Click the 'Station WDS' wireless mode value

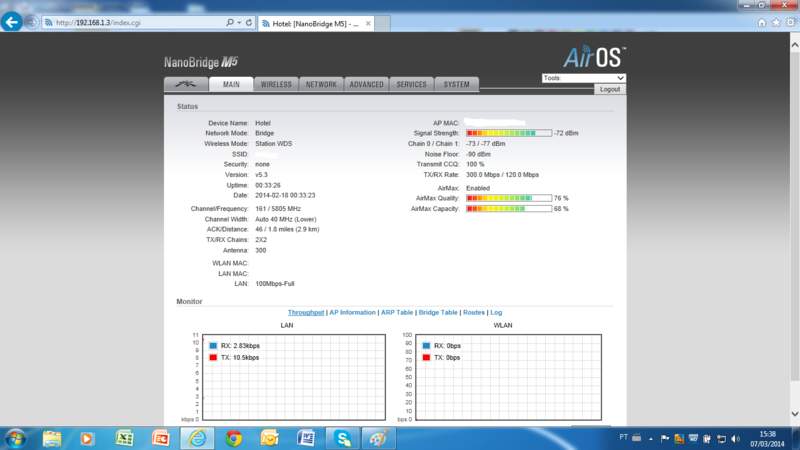[273, 144]
